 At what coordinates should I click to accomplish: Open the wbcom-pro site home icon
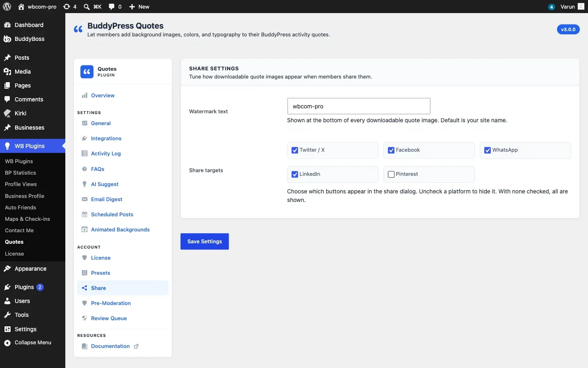(x=21, y=7)
